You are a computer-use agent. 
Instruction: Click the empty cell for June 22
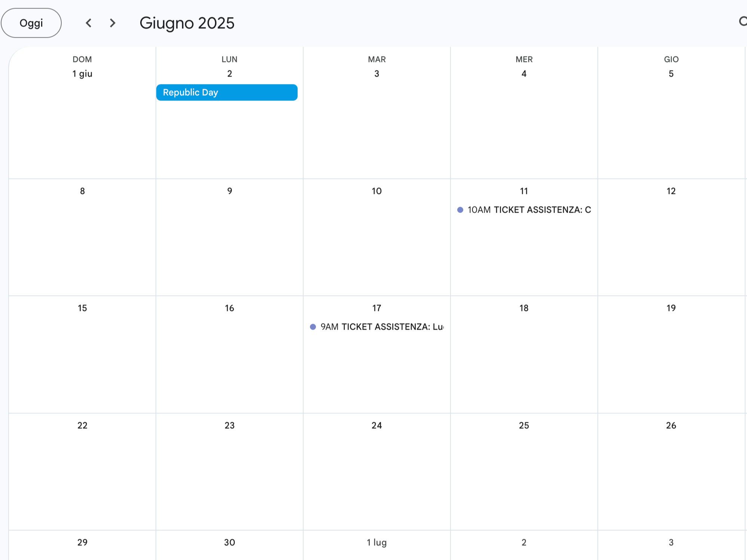pos(82,475)
